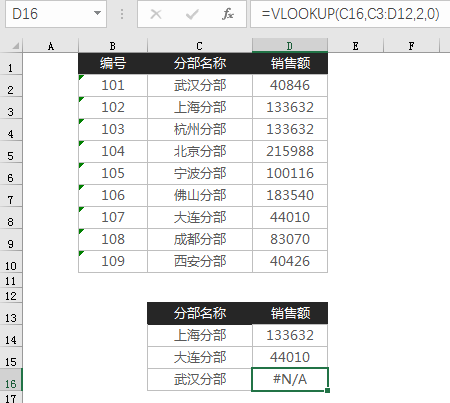Select cell with number 101
Screen dimensions: 450x403
pos(113,85)
